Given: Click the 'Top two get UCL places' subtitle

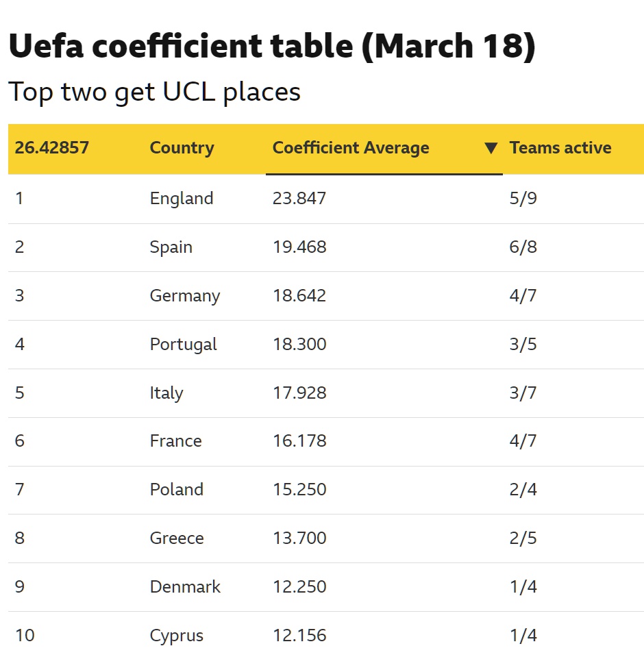Looking at the screenshot, I should pos(155,92).
